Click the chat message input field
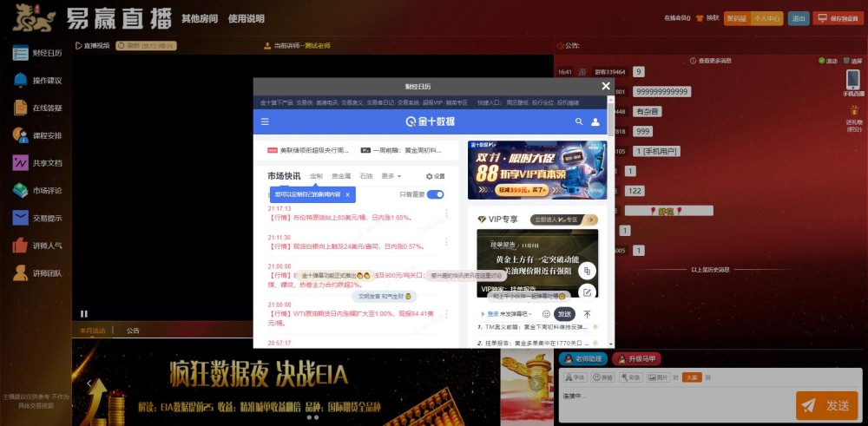The image size is (868, 426). (676, 405)
